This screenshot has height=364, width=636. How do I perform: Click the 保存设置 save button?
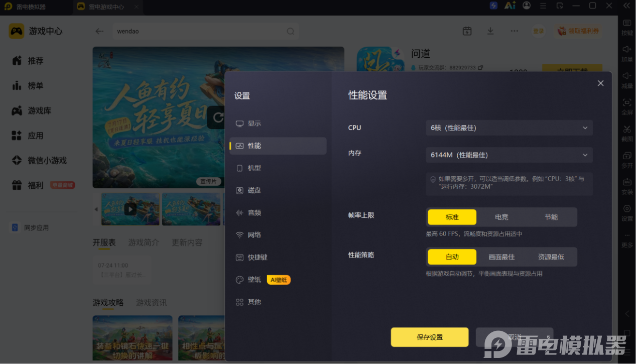pyautogui.click(x=430, y=337)
